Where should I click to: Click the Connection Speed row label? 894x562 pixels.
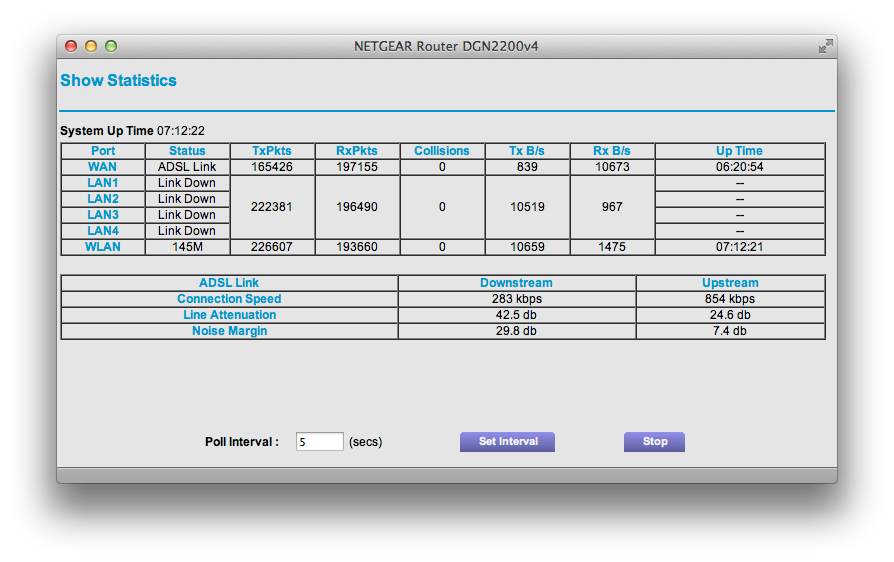229,299
